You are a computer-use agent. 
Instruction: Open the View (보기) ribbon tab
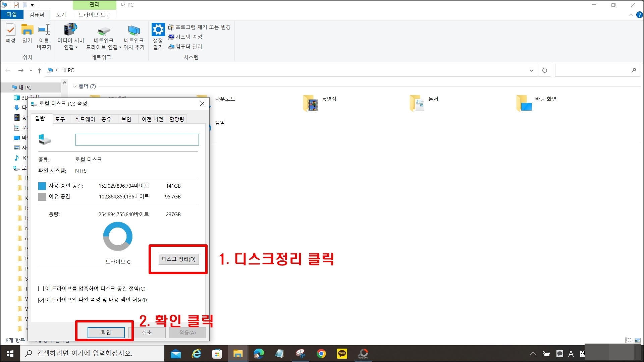pyautogui.click(x=61, y=15)
